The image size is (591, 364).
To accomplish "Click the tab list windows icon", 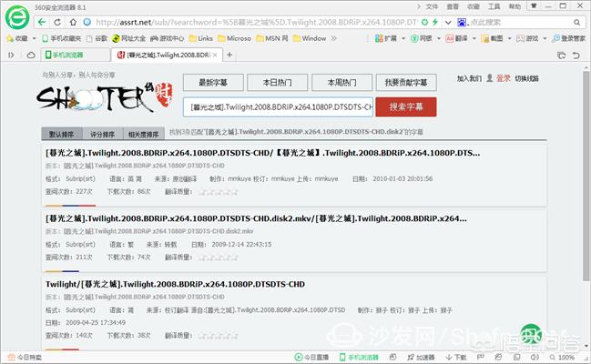I will click(562, 56).
